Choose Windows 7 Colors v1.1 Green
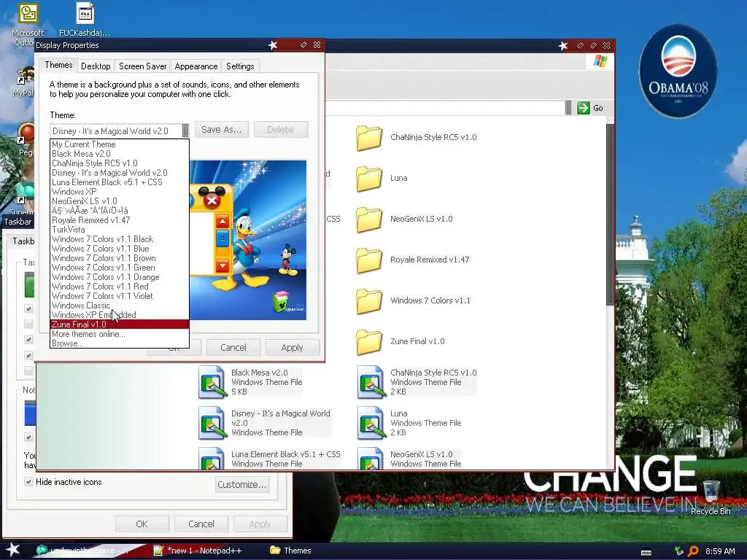 pyautogui.click(x=120, y=268)
